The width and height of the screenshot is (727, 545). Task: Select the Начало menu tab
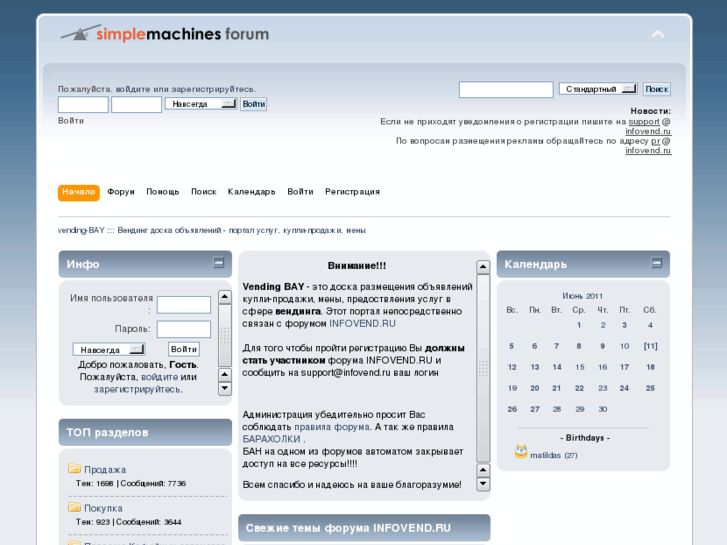78,192
